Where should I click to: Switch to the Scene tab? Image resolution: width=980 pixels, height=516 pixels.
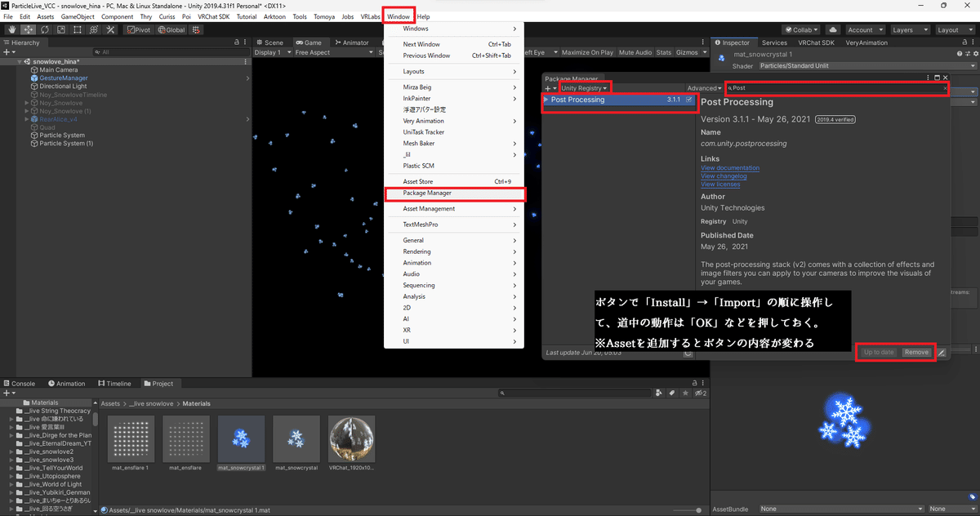click(269, 42)
